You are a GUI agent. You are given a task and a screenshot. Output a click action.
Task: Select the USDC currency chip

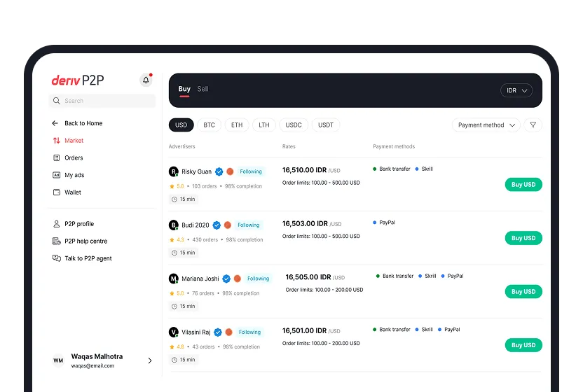tap(294, 125)
